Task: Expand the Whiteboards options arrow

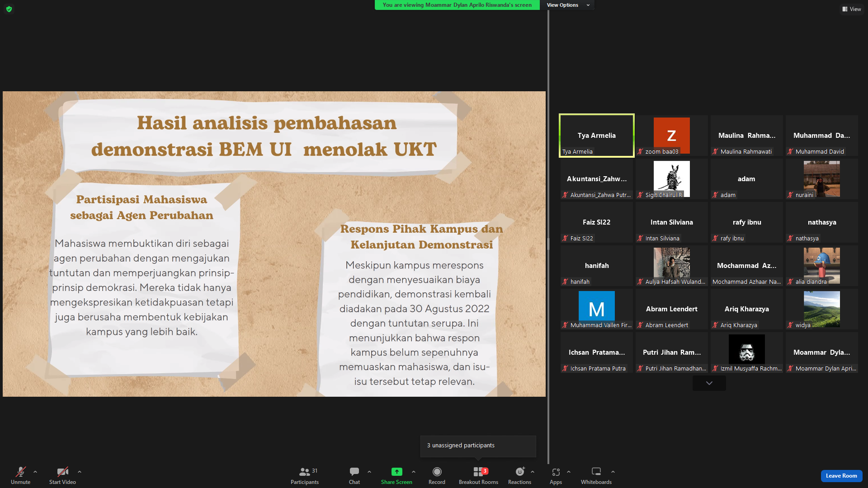Action: click(613, 472)
